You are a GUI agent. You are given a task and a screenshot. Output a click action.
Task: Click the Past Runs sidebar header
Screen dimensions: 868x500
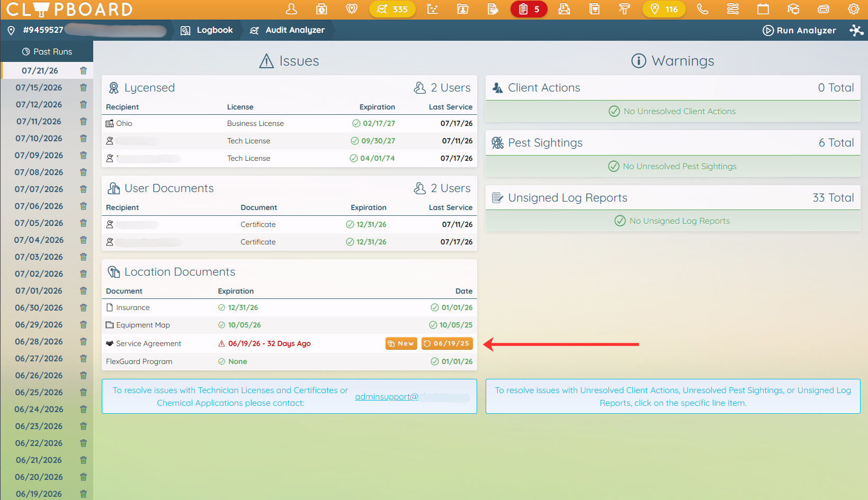click(x=47, y=51)
